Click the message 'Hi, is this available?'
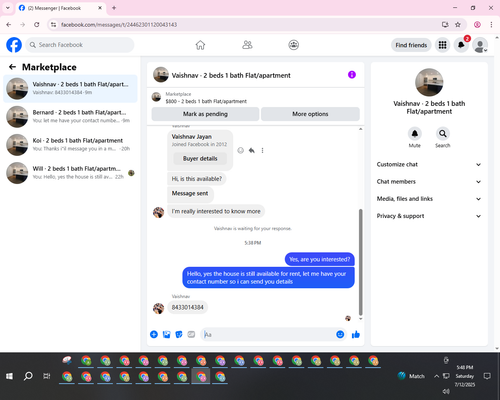Image resolution: width=500 pixels, height=400 pixels. point(197,179)
